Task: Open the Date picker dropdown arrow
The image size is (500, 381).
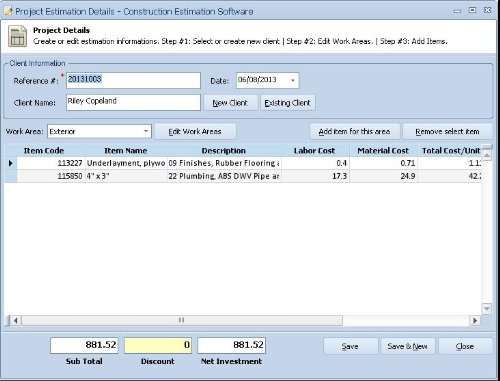Action: 293,80
